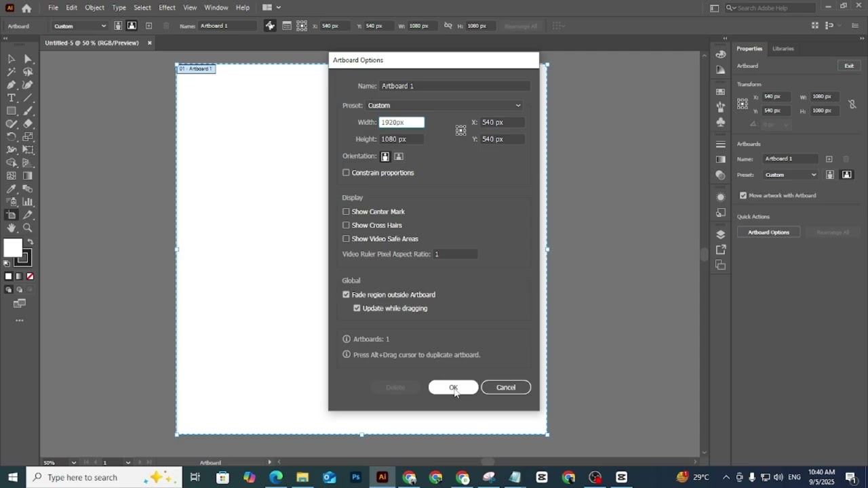Enable Show Video Safe Areas checkbox
The image size is (868, 488).
tap(346, 239)
